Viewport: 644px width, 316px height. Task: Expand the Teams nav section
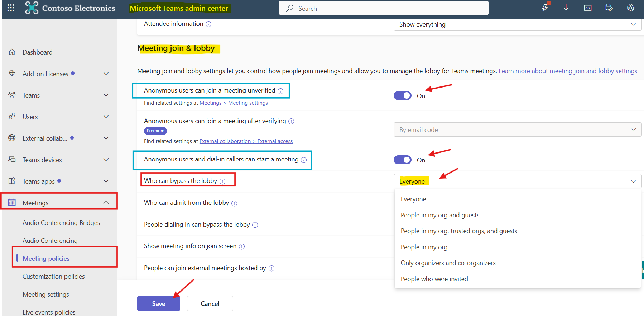106,95
